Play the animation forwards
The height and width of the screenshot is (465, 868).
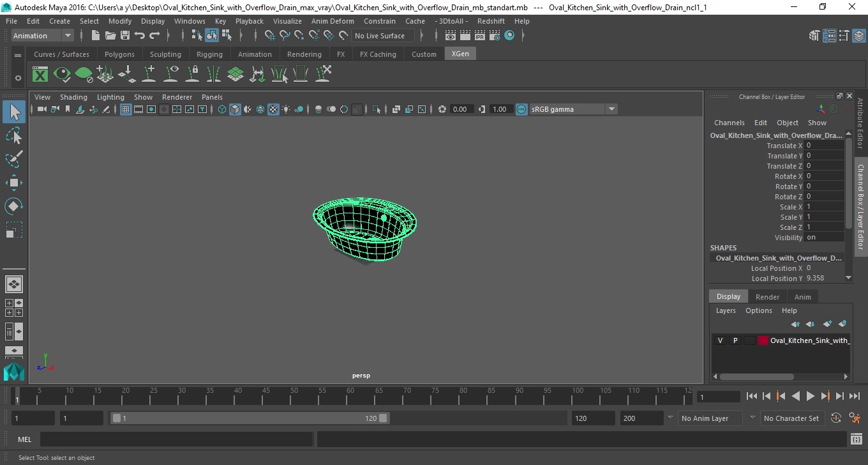click(810, 397)
